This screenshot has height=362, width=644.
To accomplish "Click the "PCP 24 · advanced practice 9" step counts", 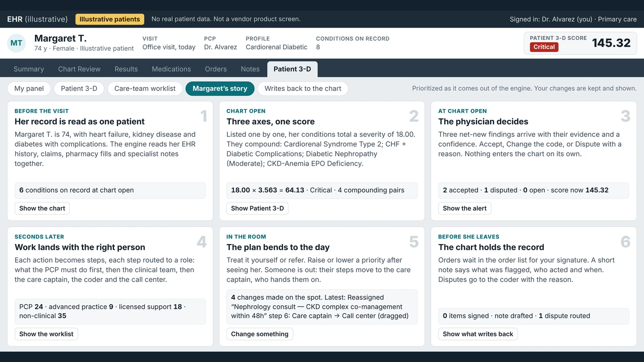I will point(110,311).
